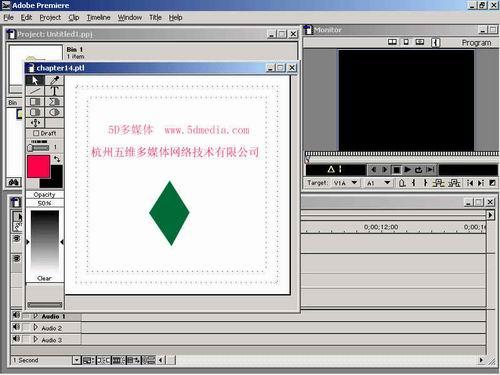Open the Title menu
This screenshot has height=375, width=500.
click(x=155, y=17)
